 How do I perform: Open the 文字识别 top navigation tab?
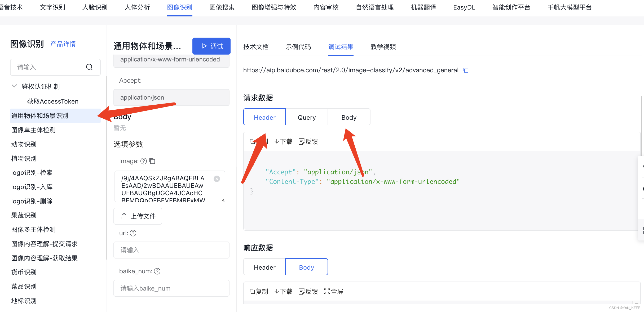pos(52,7)
